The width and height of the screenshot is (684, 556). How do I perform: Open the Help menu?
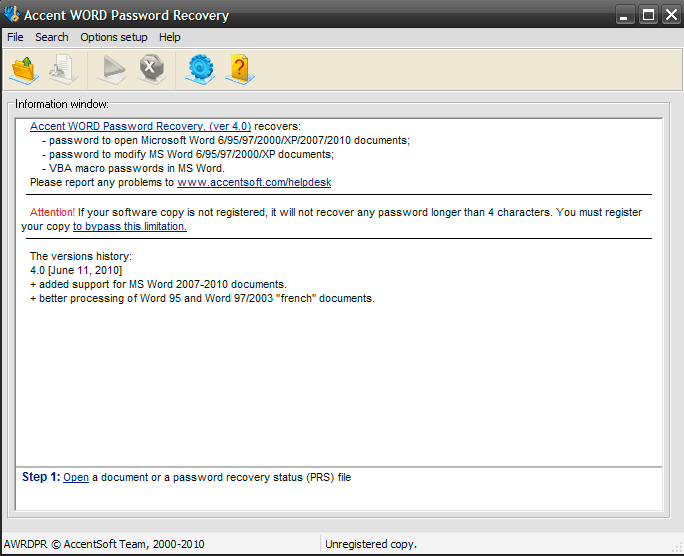[170, 38]
